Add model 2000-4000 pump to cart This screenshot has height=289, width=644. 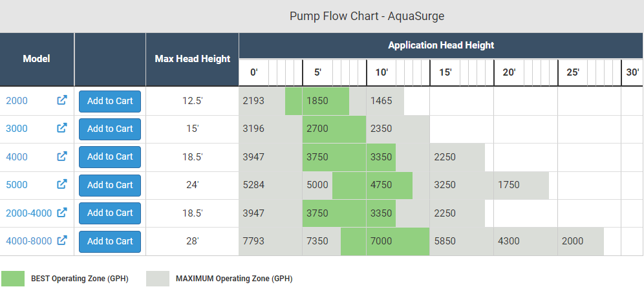pyautogui.click(x=110, y=213)
